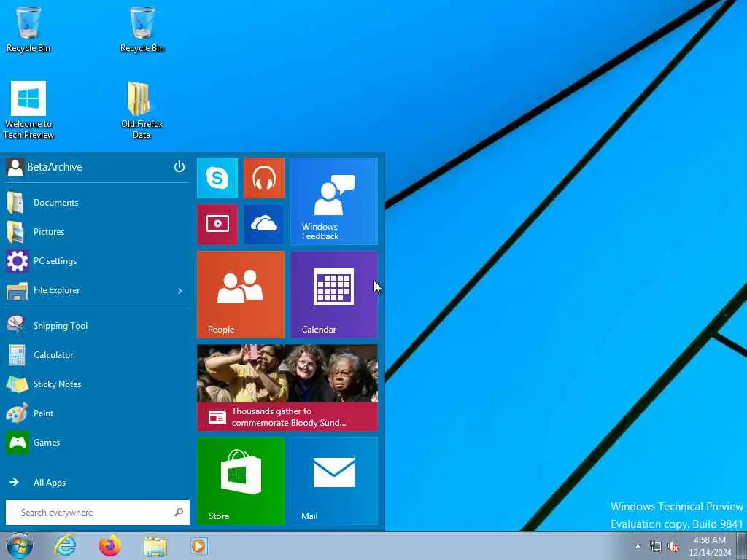The height and width of the screenshot is (560, 747).
Task: Open File Explorer from Start menu
Action: (x=97, y=290)
